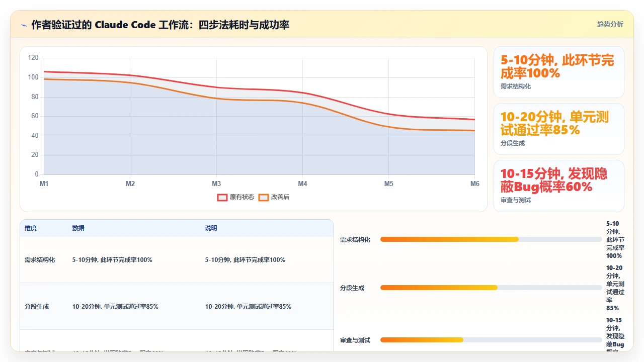Click the 数据 cell of the 分段生成 table row
This screenshot has height=362, width=644.
point(115,307)
